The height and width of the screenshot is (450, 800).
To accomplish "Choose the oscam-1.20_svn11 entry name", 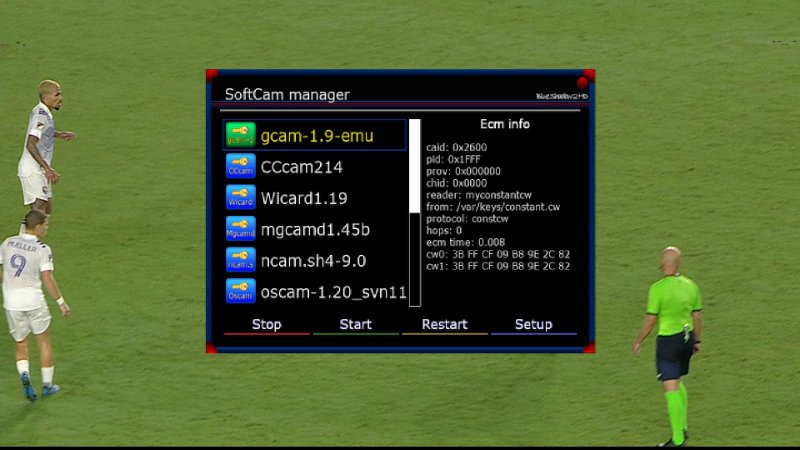I will pos(333,292).
